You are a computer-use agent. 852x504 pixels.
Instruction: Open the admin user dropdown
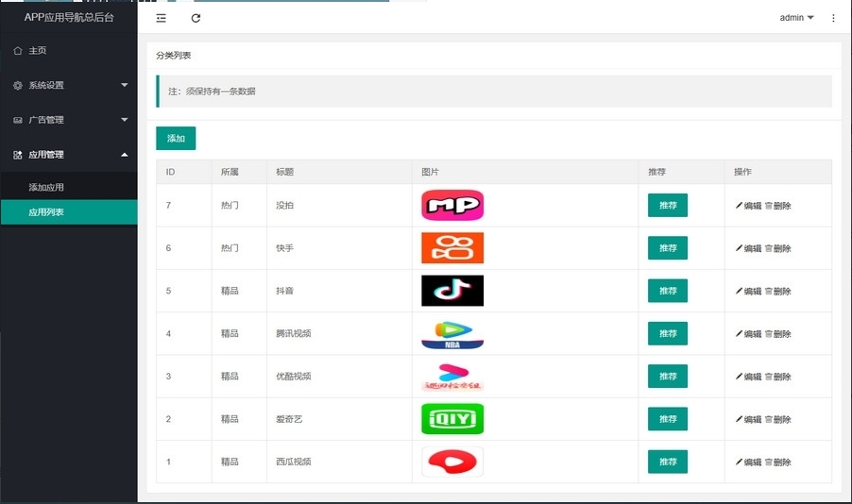click(x=796, y=17)
